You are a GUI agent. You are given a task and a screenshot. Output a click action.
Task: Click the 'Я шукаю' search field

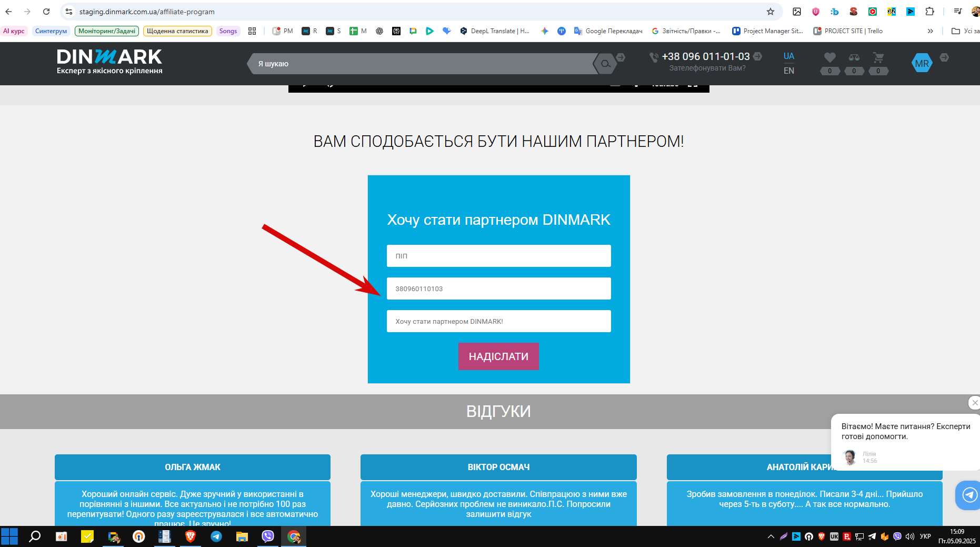(x=424, y=64)
